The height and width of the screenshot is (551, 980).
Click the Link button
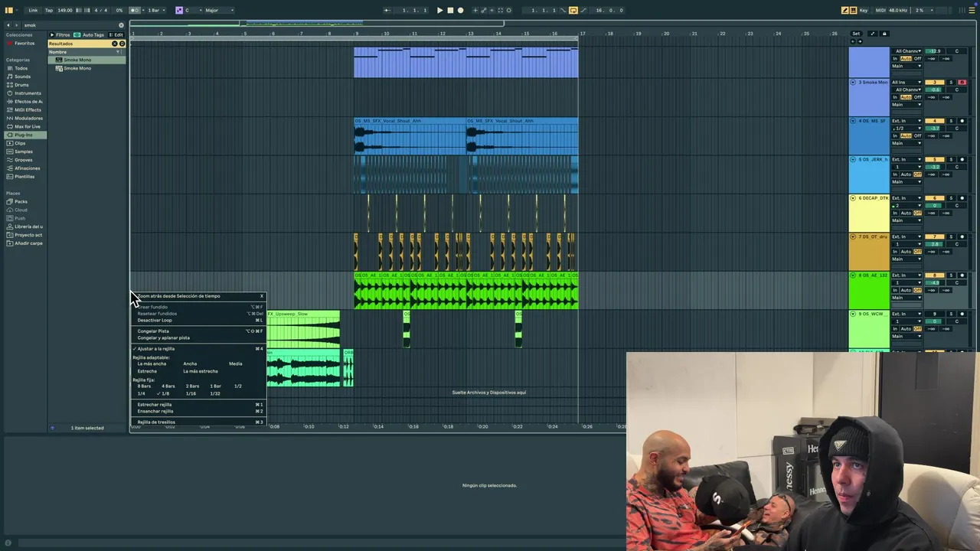[x=33, y=10]
